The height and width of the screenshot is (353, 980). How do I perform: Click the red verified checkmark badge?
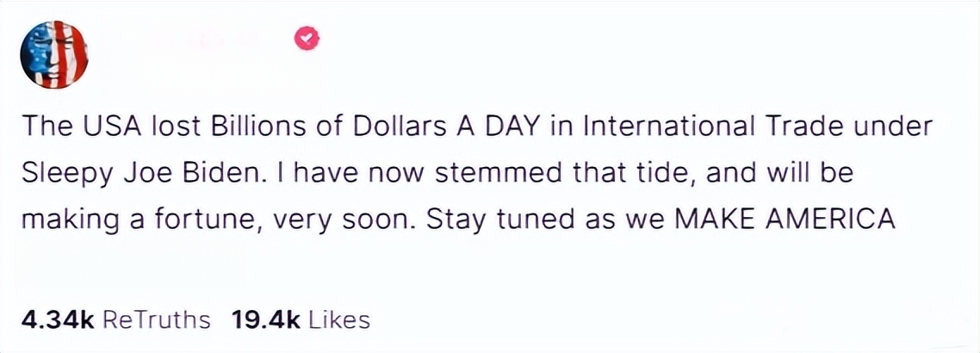(307, 39)
